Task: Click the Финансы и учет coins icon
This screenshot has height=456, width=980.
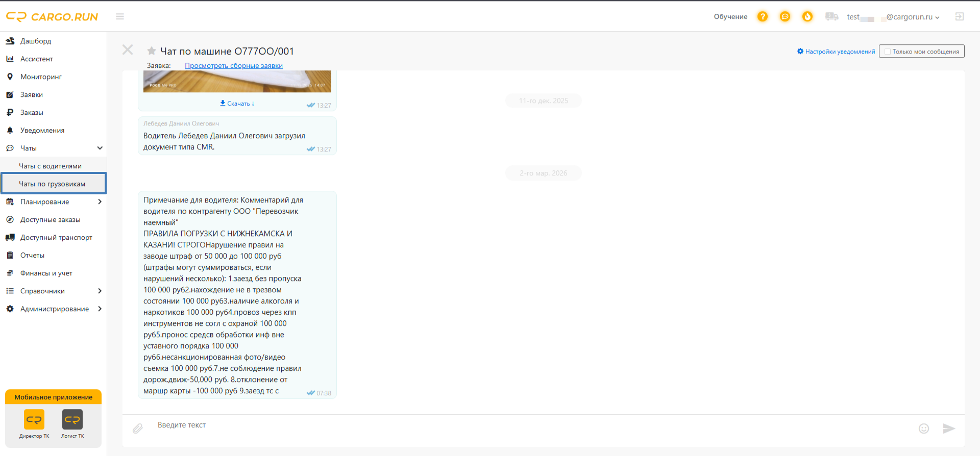Action: click(x=10, y=273)
